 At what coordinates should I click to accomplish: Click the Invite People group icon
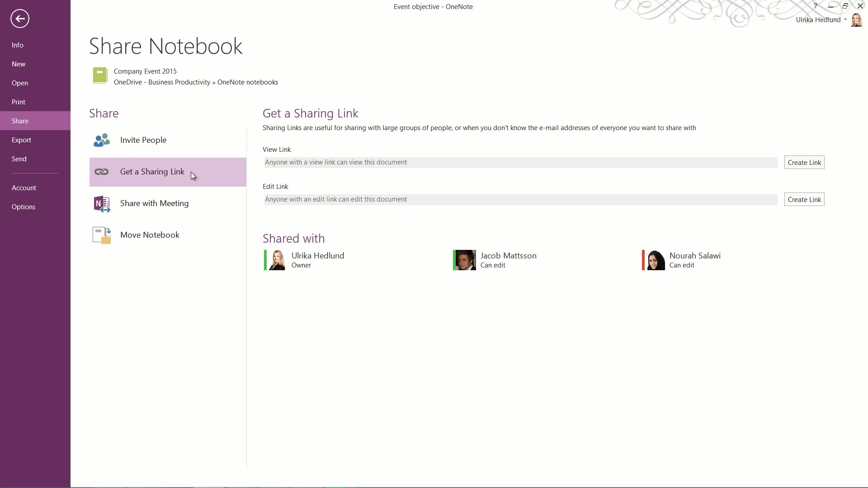102,140
